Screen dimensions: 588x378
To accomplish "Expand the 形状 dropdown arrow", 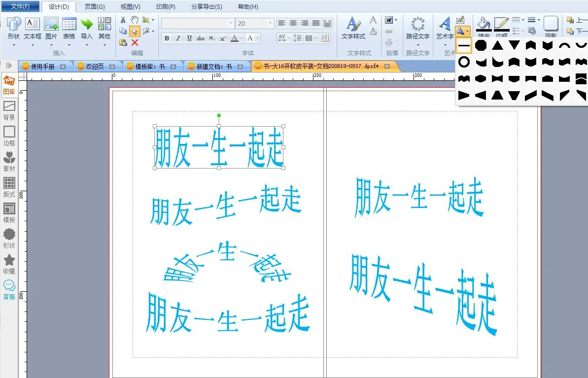I will tap(14, 45).
